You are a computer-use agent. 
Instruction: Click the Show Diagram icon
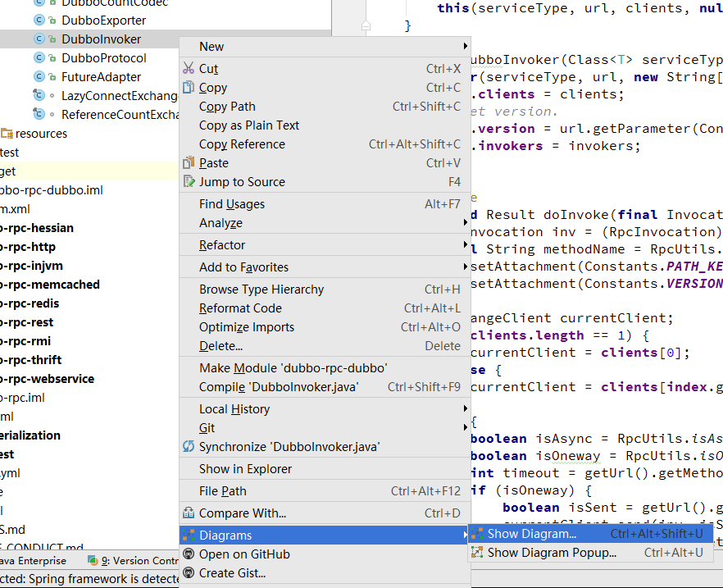pyautogui.click(x=477, y=534)
